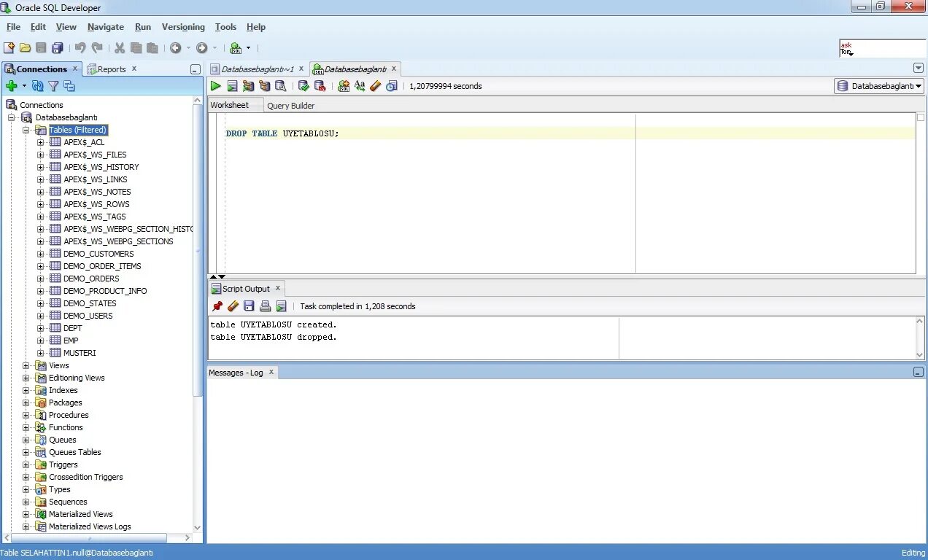Viewport: 928px width, 560px height.
Task: Close the Messages - Log tab
Action: (x=271, y=372)
